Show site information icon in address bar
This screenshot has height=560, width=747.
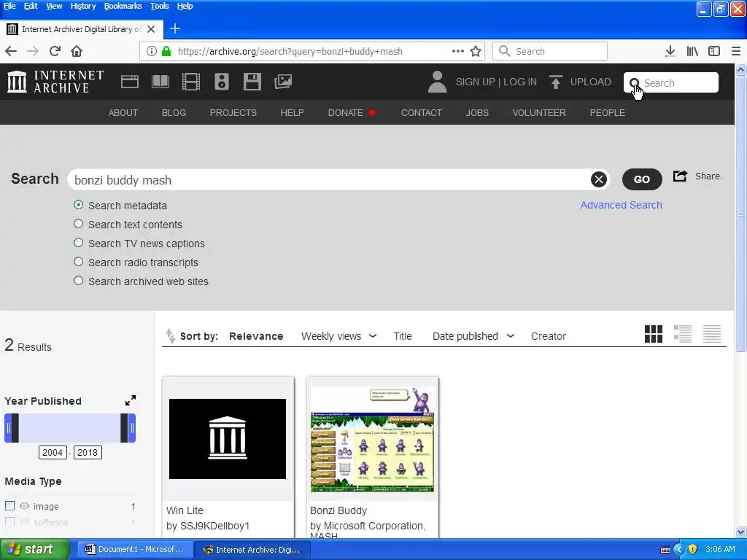(151, 51)
